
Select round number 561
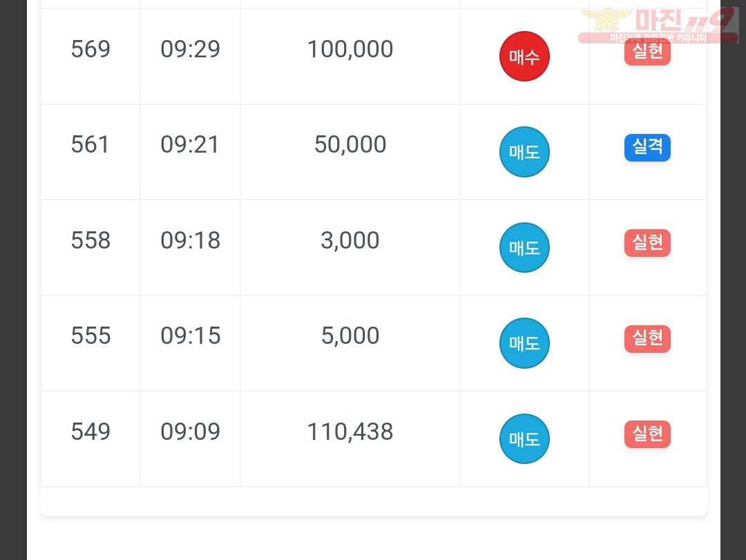pyautogui.click(x=90, y=144)
